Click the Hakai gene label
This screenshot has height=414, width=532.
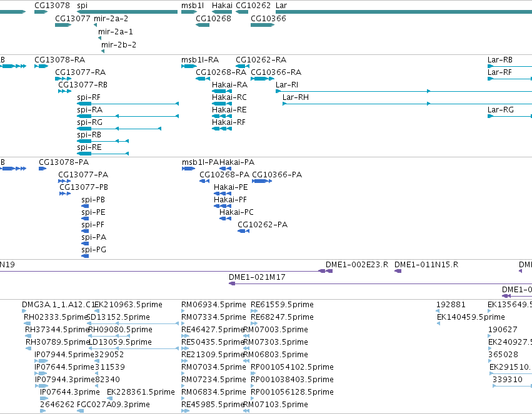tap(222, 6)
